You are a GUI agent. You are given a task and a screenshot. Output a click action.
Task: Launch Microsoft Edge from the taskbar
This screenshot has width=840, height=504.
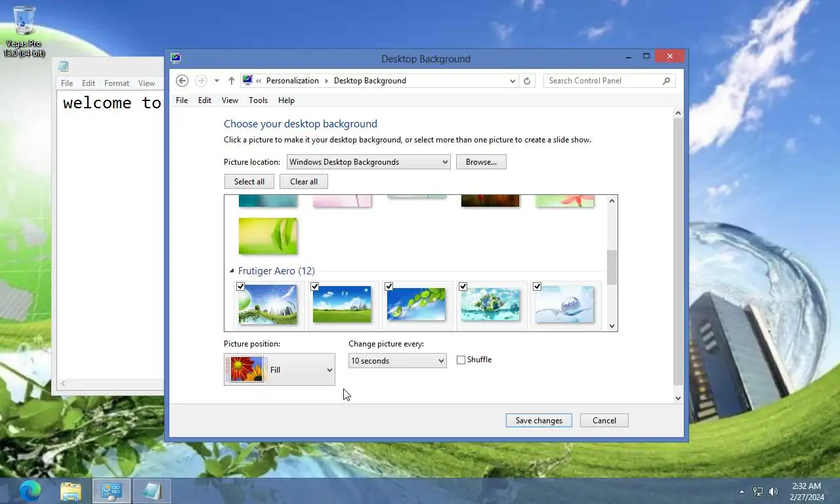click(30, 491)
